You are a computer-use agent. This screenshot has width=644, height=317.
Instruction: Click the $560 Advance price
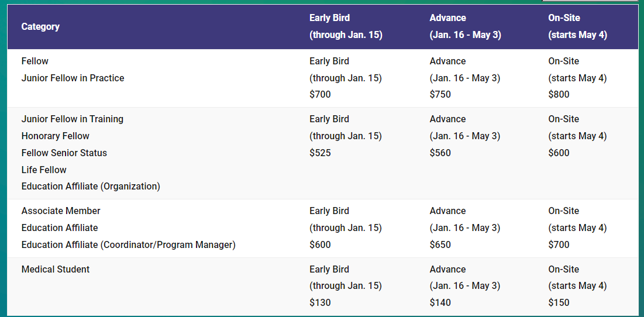[440, 153]
